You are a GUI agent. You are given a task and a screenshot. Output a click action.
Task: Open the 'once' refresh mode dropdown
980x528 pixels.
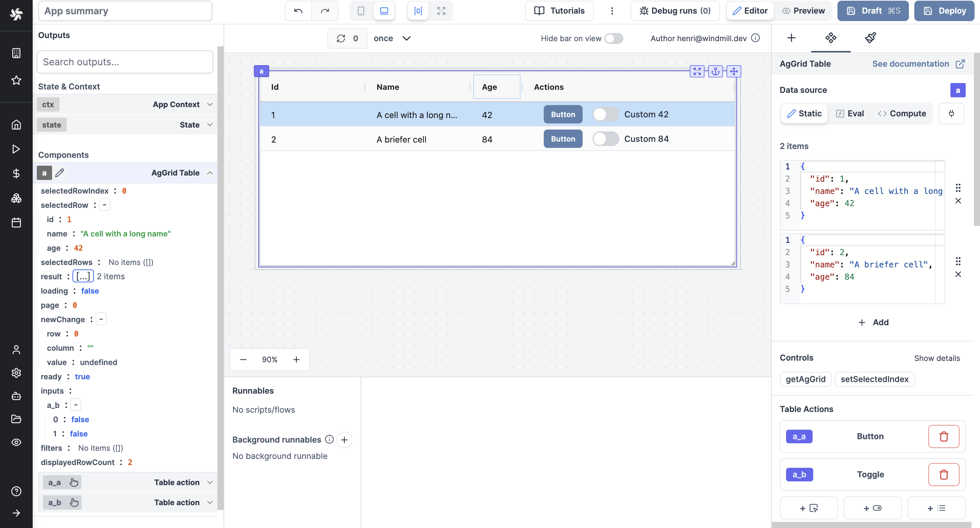(393, 38)
